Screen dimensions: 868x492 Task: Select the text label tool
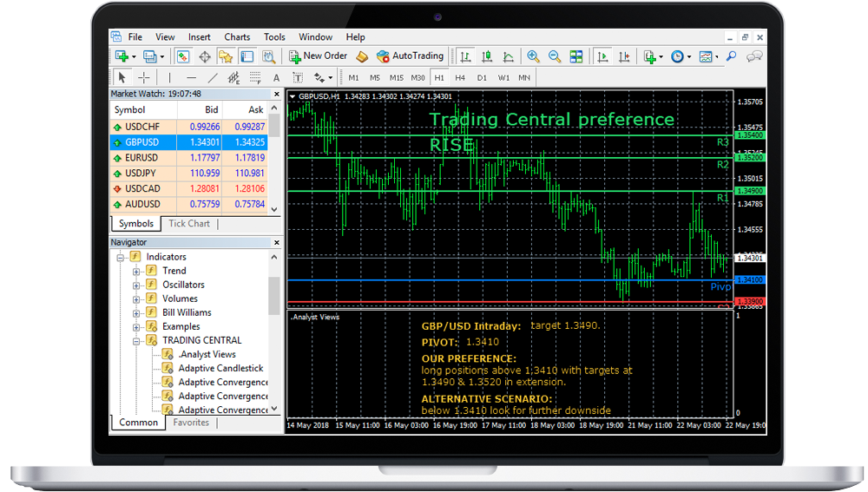[297, 77]
